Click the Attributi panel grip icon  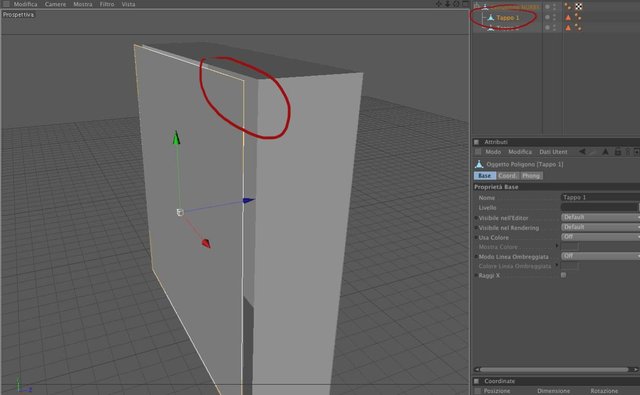[476, 142]
